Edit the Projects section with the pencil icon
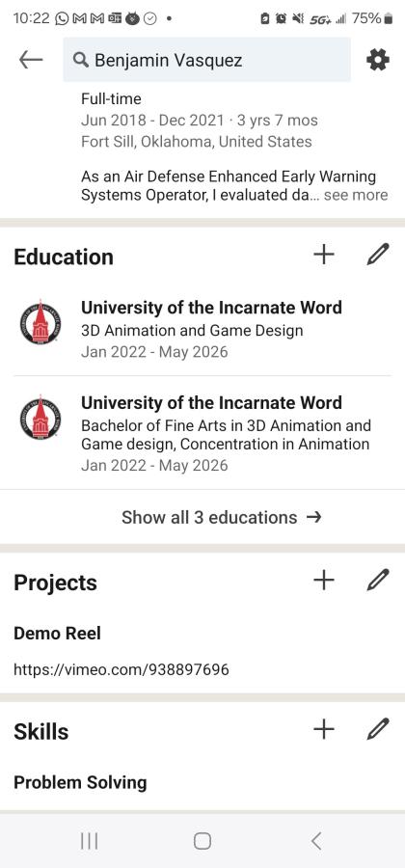 pyautogui.click(x=378, y=581)
